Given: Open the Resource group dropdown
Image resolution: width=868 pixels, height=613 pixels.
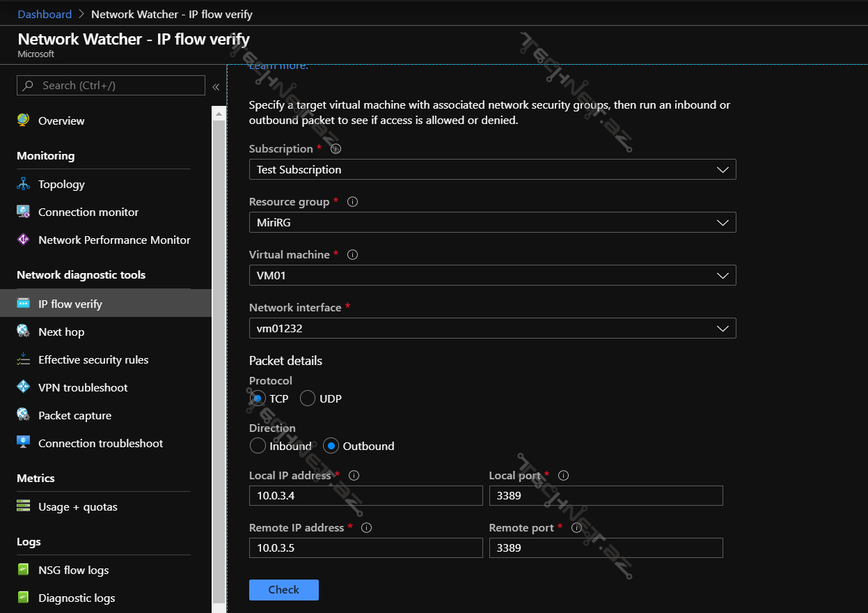Looking at the screenshot, I should point(492,223).
